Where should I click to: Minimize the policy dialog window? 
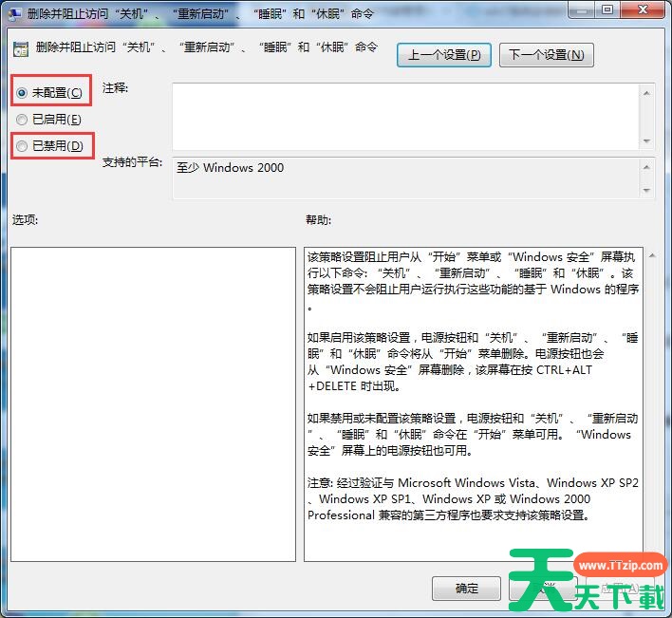pyautogui.click(x=582, y=9)
